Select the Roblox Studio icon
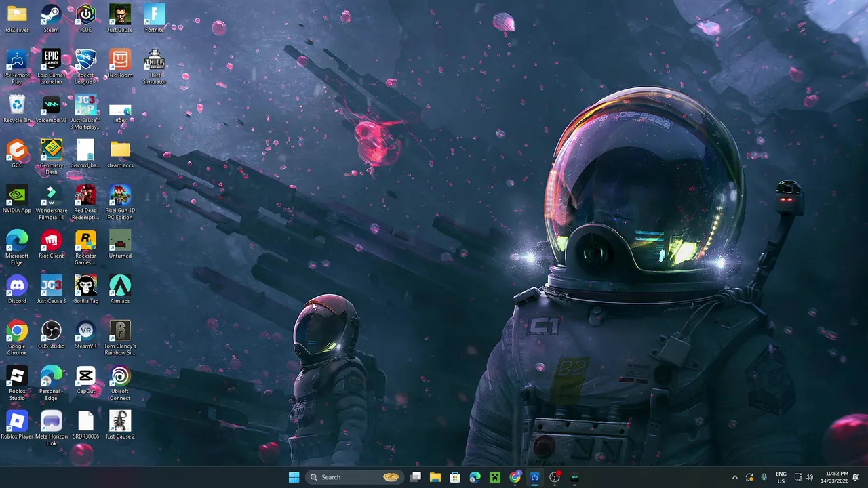Screen dimensions: 868x488 point(17,384)
